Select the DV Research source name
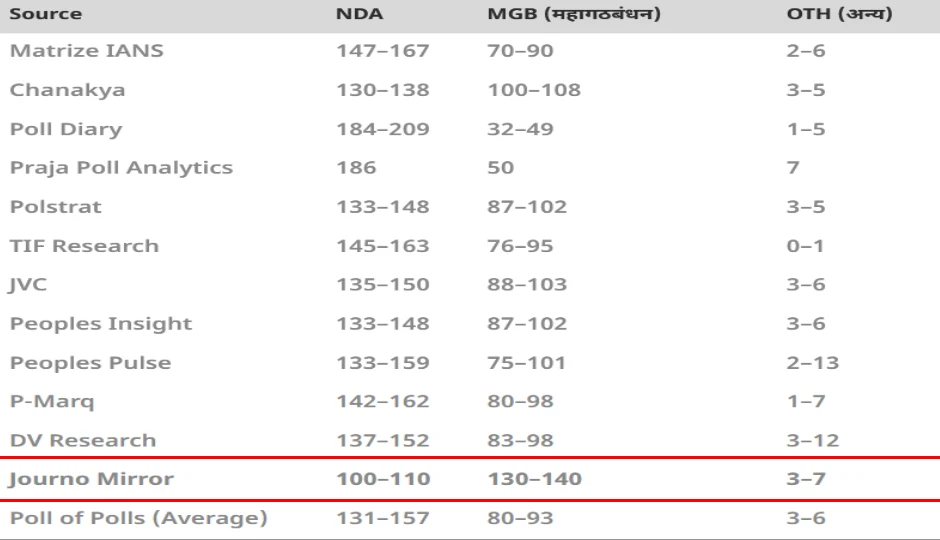The height and width of the screenshot is (540, 940). [x=83, y=441]
